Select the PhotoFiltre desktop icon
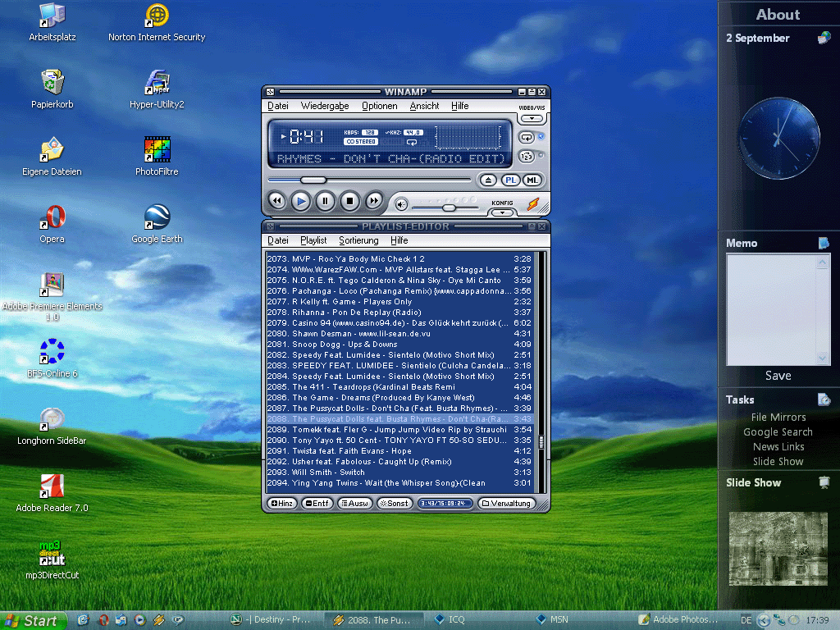This screenshot has width=840, height=630. 157,157
